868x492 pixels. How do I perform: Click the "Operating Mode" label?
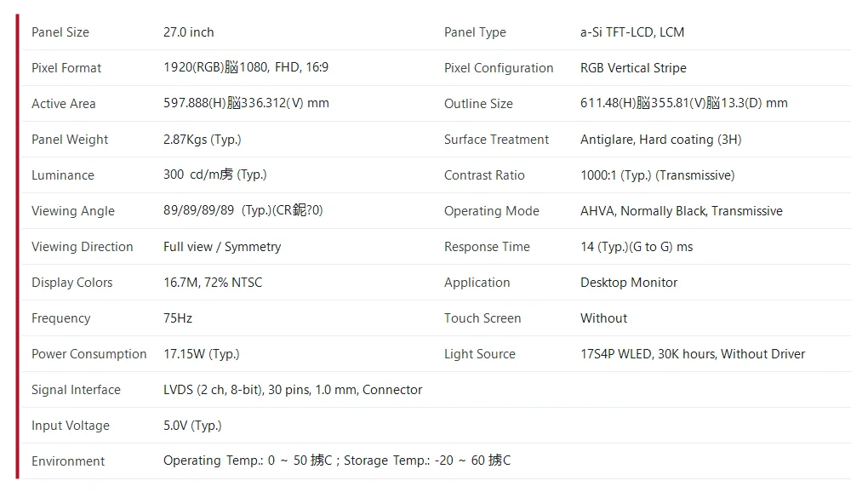point(492,211)
